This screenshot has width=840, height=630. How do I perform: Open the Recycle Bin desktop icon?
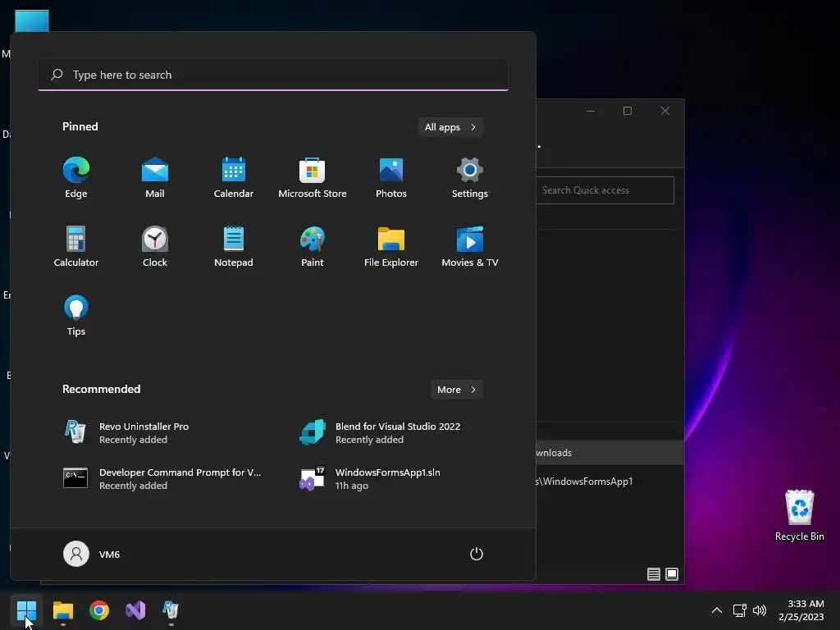click(x=799, y=515)
